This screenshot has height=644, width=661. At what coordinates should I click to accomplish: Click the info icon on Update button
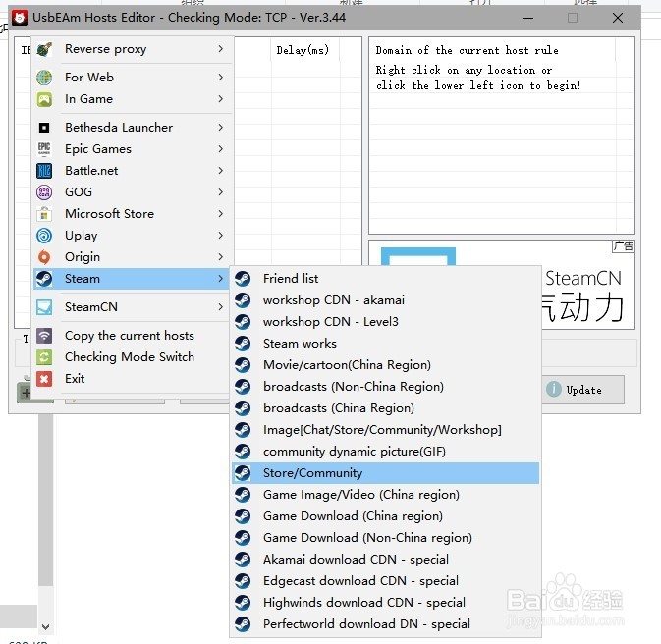coord(554,389)
